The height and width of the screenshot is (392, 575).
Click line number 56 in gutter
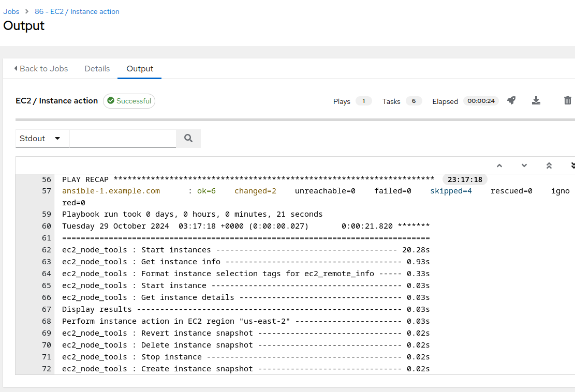click(46, 179)
